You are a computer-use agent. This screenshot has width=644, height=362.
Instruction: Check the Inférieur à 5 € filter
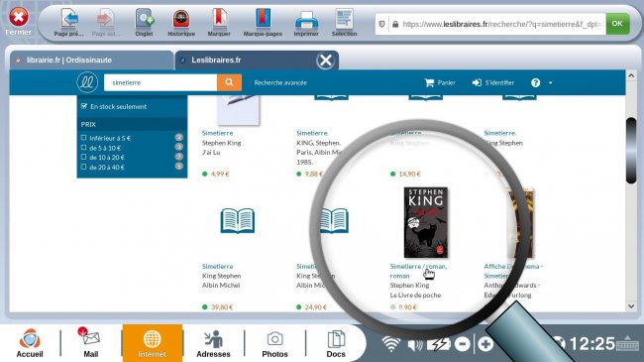pos(84,138)
